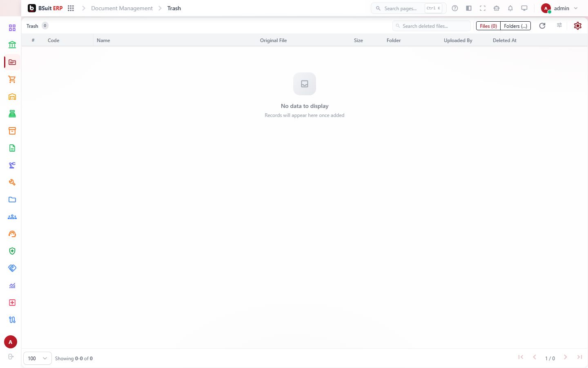Open the shopping cart module in sidebar
The height and width of the screenshot is (368, 588).
tap(12, 79)
